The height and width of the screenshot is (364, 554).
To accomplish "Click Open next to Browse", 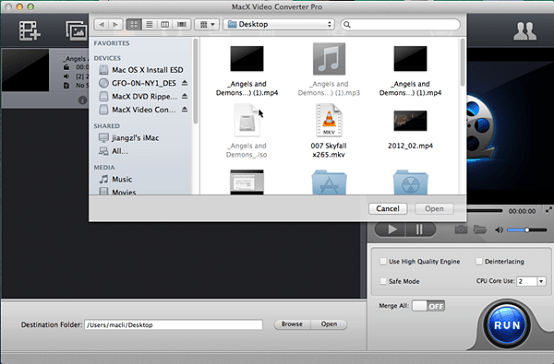I will (x=329, y=324).
